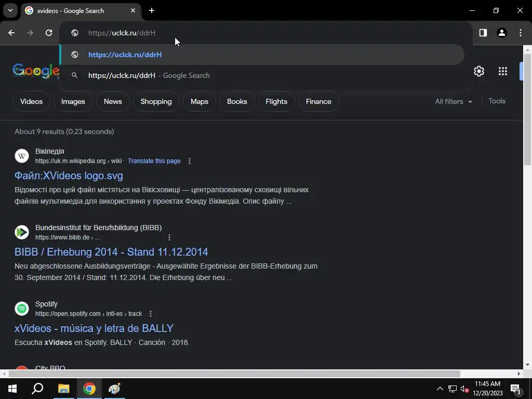This screenshot has height=399, width=532.
Task: Click the open.spotify.com breadcrumb text
Action: [x=88, y=314]
